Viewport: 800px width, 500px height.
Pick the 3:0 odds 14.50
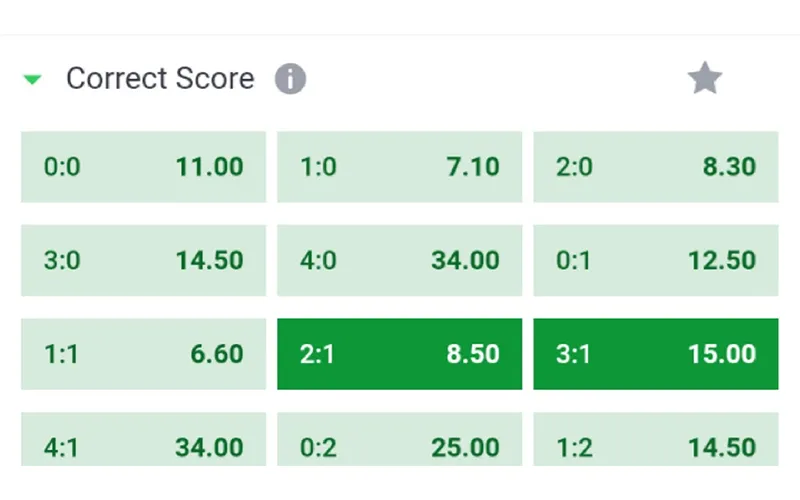pyautogui.click(x=143, y=260)
